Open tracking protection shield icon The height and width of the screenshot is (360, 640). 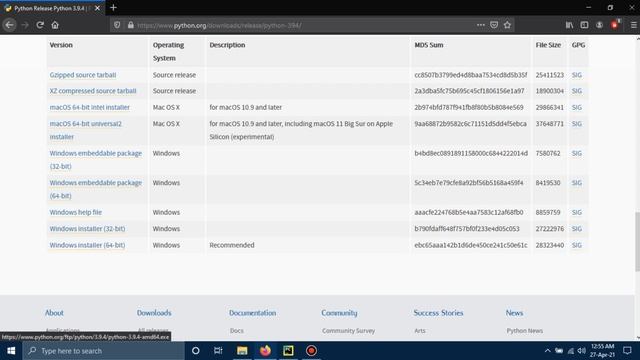coord(117,25)
